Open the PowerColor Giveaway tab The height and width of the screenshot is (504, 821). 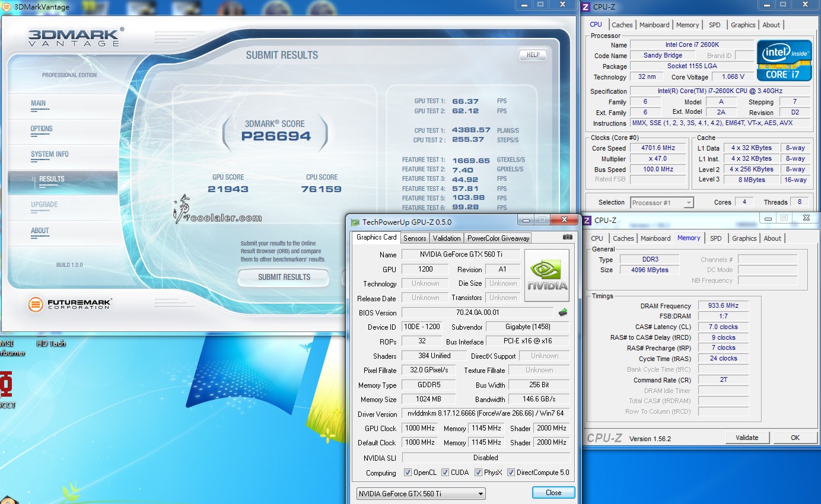pos(498,238)
